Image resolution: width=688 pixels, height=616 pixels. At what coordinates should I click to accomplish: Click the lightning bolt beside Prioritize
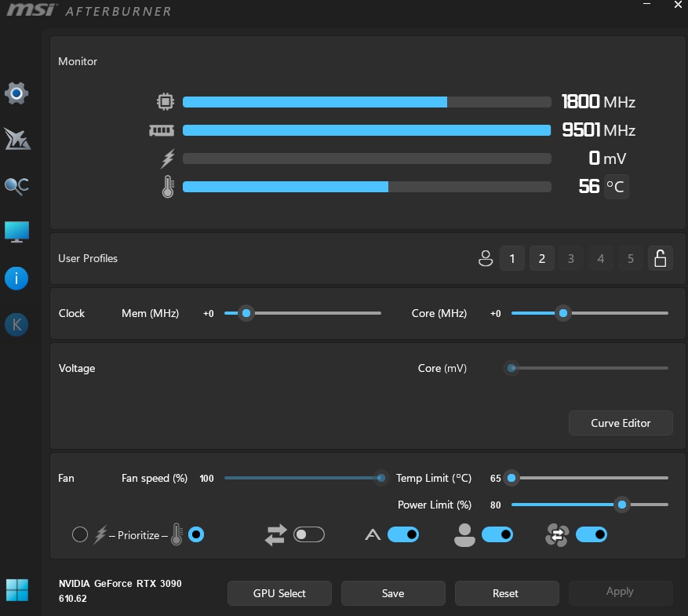tap(100, 535)
